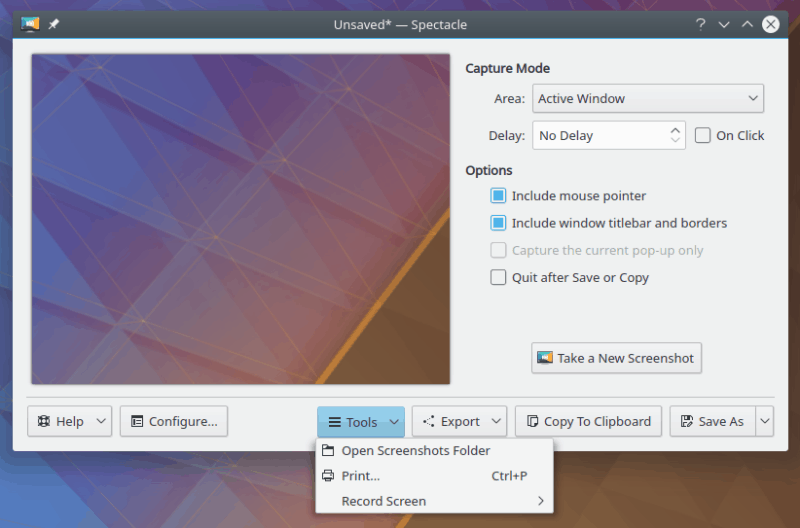
Task: Click the question mark help titlebar icon
Action: pos(701,24)
